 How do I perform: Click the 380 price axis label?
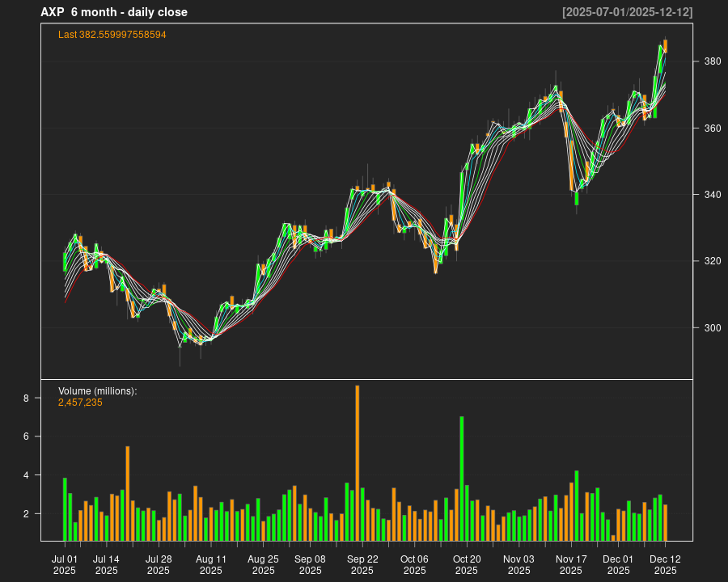point(709,61)
